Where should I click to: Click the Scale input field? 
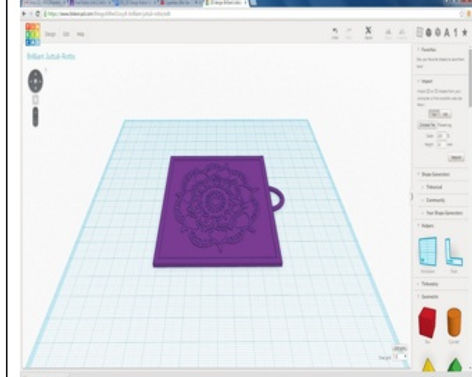pos(441,136)
